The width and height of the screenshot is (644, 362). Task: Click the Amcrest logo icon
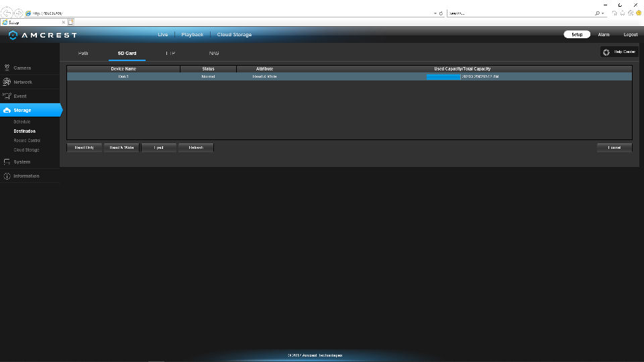[13, 35]
